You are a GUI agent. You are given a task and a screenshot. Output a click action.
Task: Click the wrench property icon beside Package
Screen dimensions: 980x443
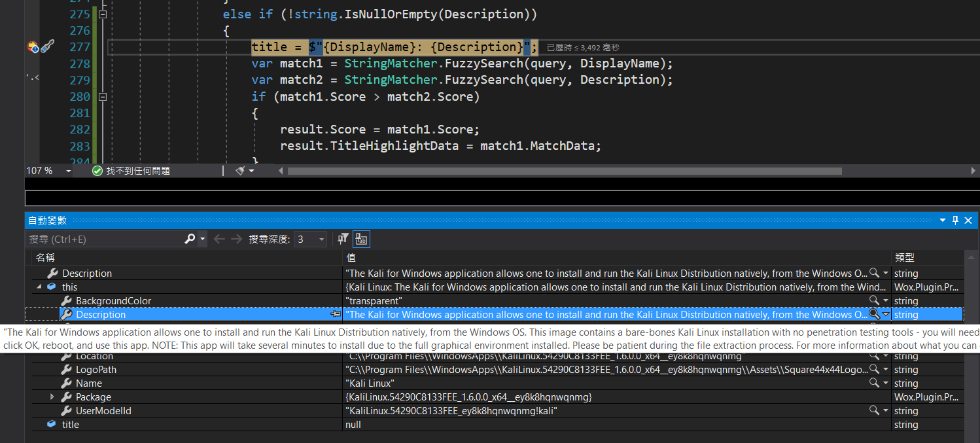[66, 397]
